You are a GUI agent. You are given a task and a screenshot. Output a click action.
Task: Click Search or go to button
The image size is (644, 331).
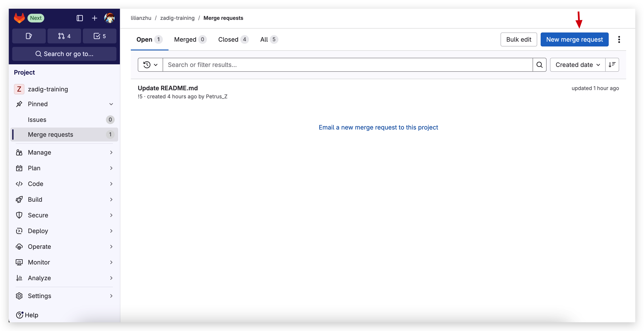point(64,54)
